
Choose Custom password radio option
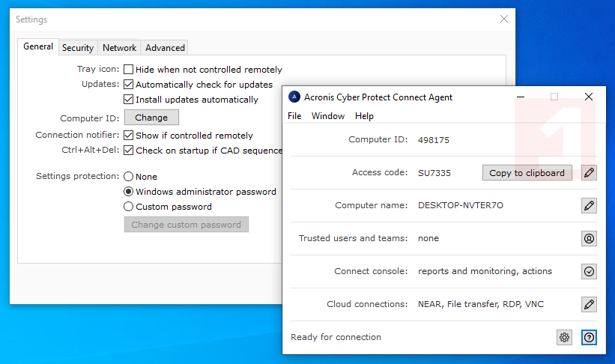click(129, 207)
